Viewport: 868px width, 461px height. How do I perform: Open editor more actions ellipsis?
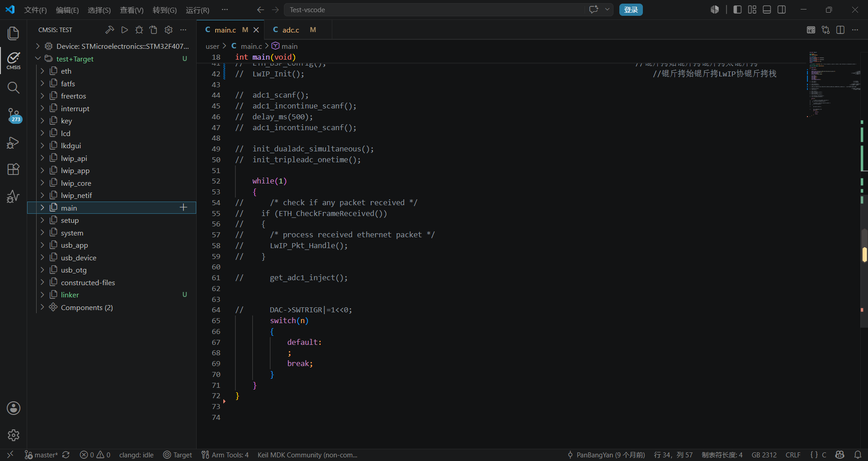(x=855, y=30)
